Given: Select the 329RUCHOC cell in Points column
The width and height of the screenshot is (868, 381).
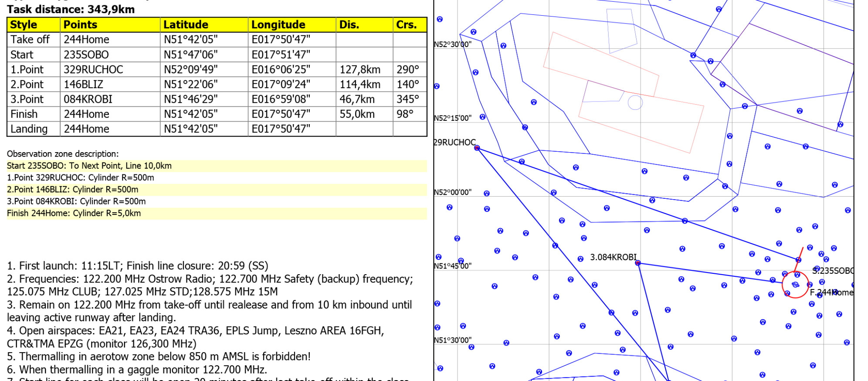Looking at the screenshot, I should pos(93,70).
